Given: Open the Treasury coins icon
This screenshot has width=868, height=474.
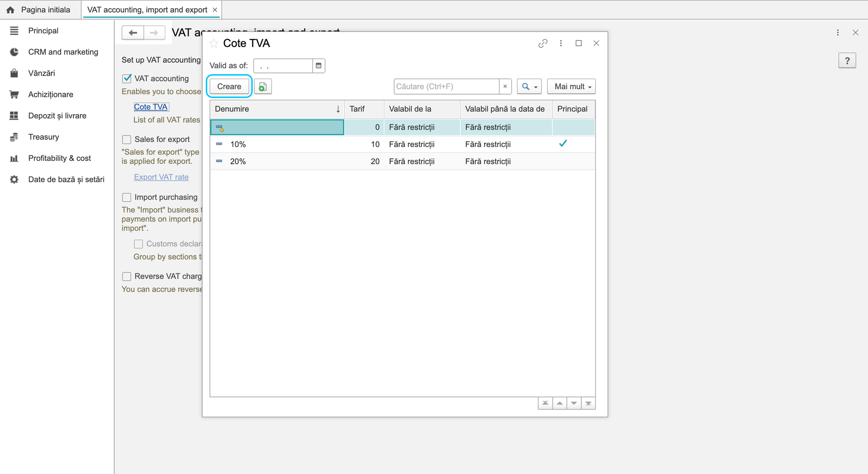Looking at the screenshot, I should coord(14,137).
